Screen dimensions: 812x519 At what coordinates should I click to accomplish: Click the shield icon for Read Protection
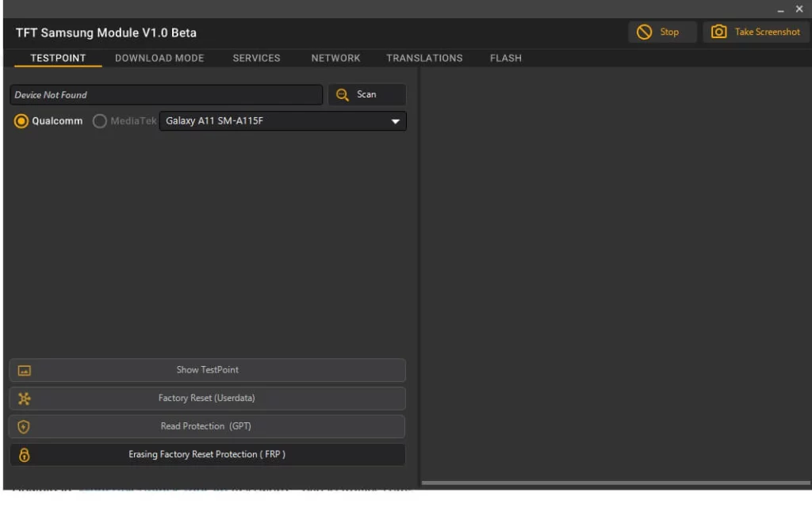24,427
